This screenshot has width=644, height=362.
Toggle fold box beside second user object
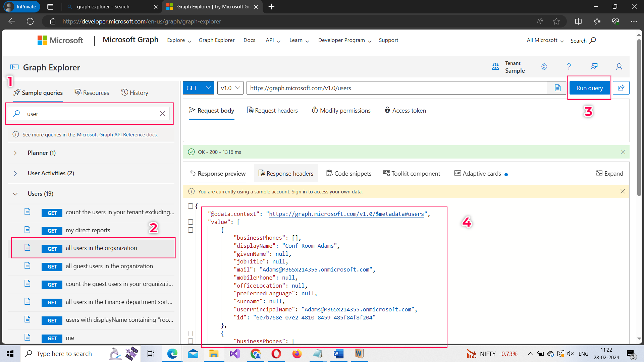pos(191,334)
